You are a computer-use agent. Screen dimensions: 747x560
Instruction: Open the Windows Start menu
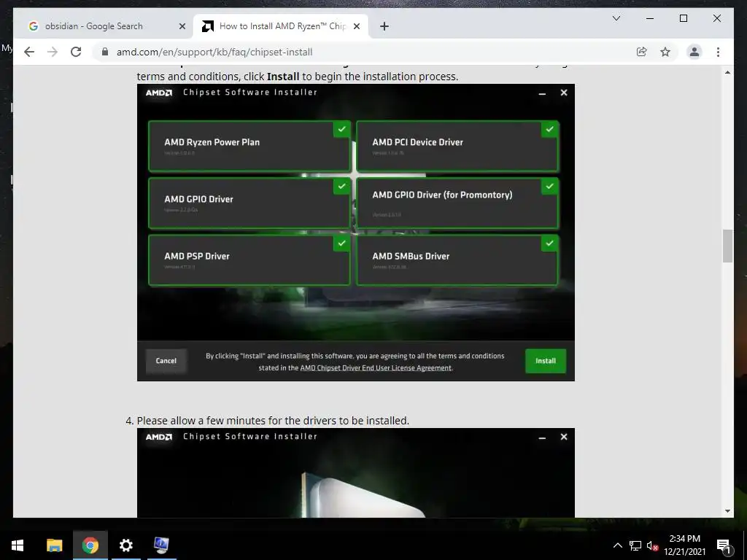[18, 545]
